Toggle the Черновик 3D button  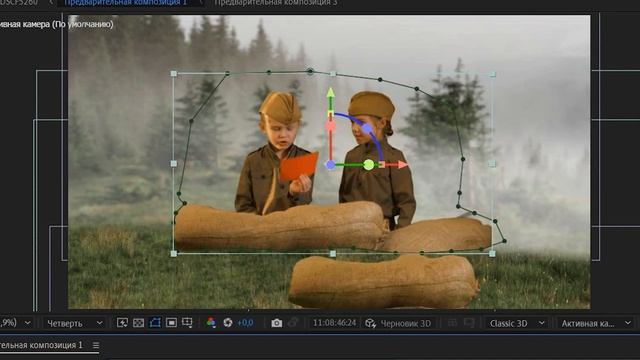point(398,323)
